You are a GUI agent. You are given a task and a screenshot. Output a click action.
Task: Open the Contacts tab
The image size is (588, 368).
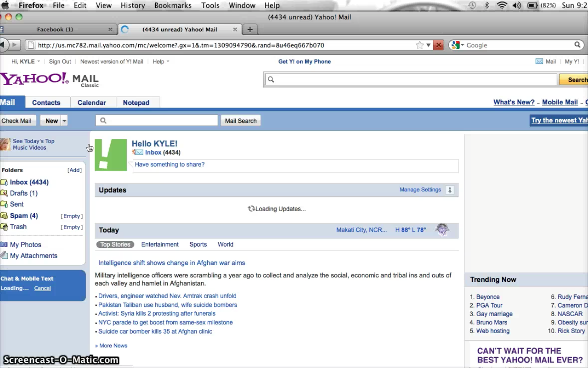point(46,103)
